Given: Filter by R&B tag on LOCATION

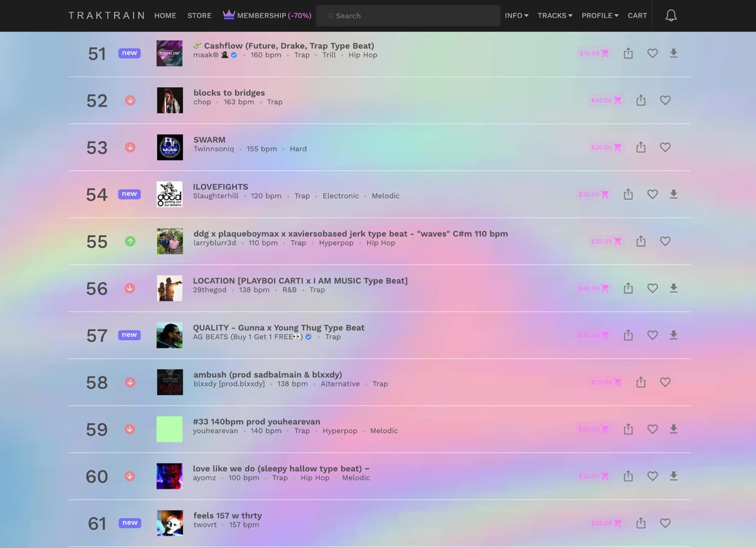Looking at the screenshot, I should coord(289,290).
